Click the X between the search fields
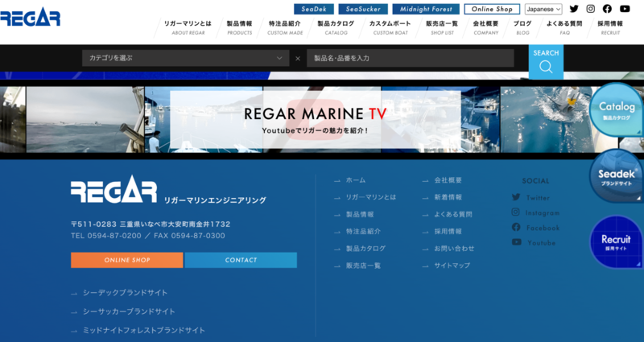The image size is (644, 342). [x=298, y=58]
